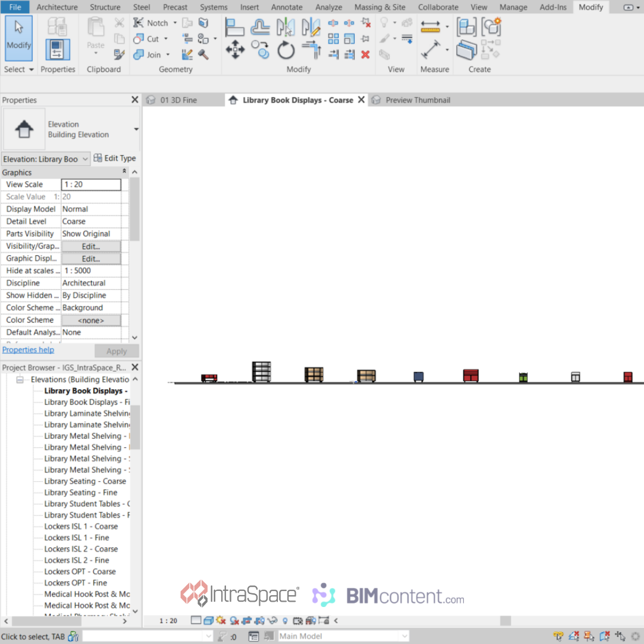
Task: Toggle the visual style icon in view bar
Action: click(209, 620)
